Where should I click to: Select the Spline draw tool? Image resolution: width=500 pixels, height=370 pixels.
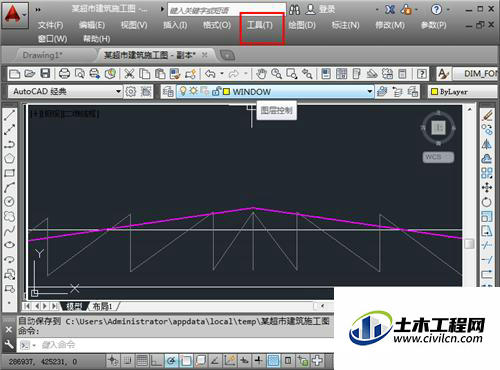(9, 231)
